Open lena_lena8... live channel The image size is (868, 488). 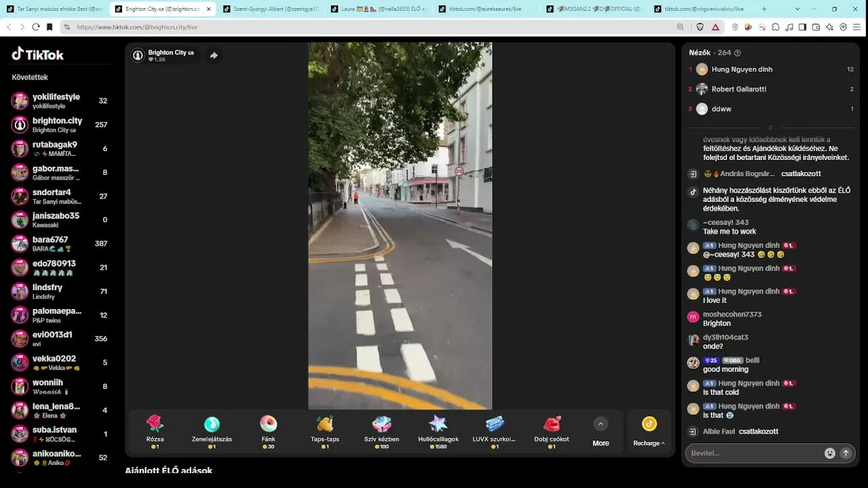tap(60, 410)
